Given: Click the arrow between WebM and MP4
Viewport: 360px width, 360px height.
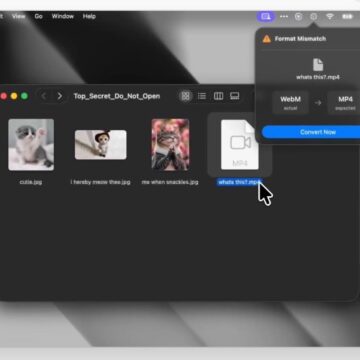Looking at the screenshot, I should [x=318, y=103].
